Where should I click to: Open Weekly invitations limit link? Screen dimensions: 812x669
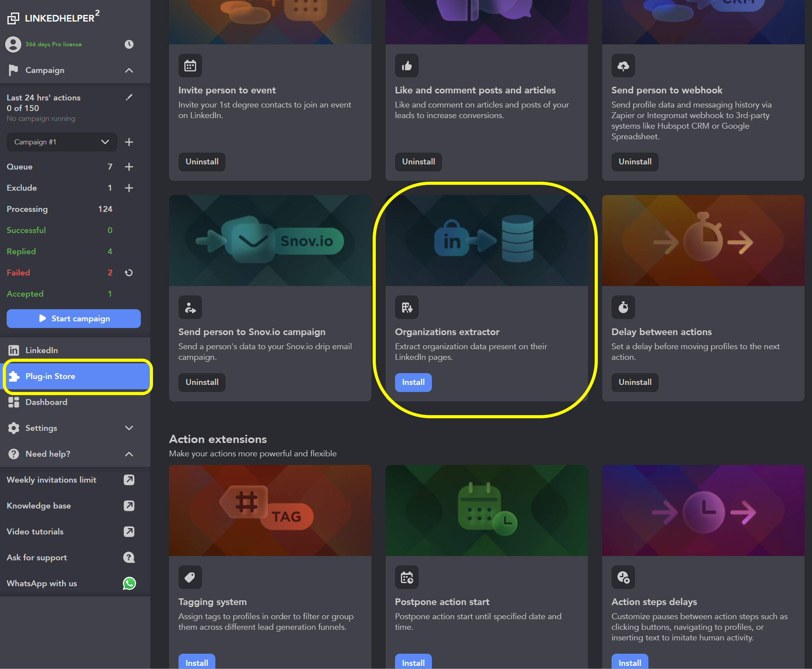coord(51,480)
